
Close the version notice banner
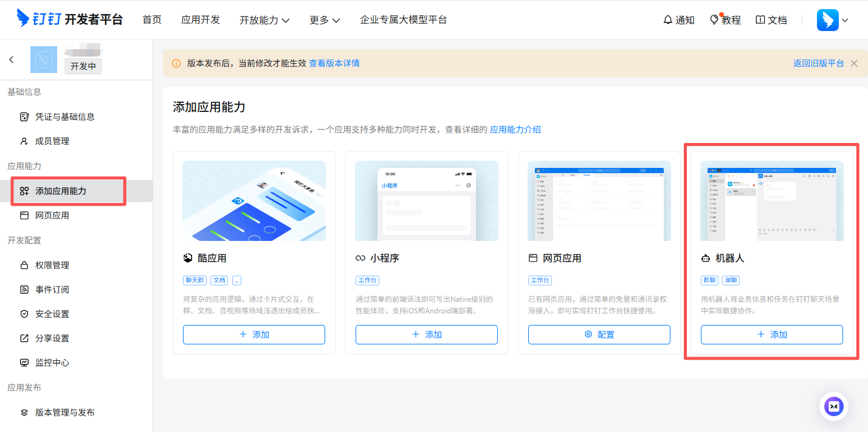pos(854,63)
